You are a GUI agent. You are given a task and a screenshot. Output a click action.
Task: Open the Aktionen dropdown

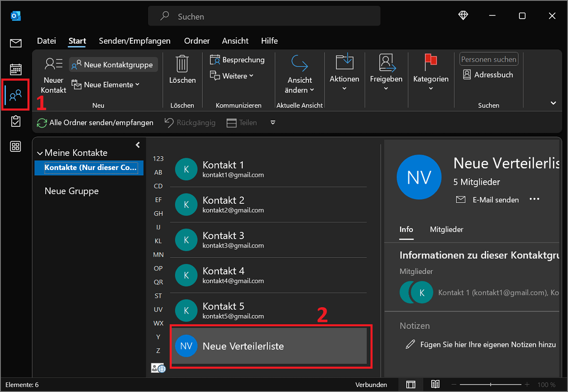[x=344, y=72]
